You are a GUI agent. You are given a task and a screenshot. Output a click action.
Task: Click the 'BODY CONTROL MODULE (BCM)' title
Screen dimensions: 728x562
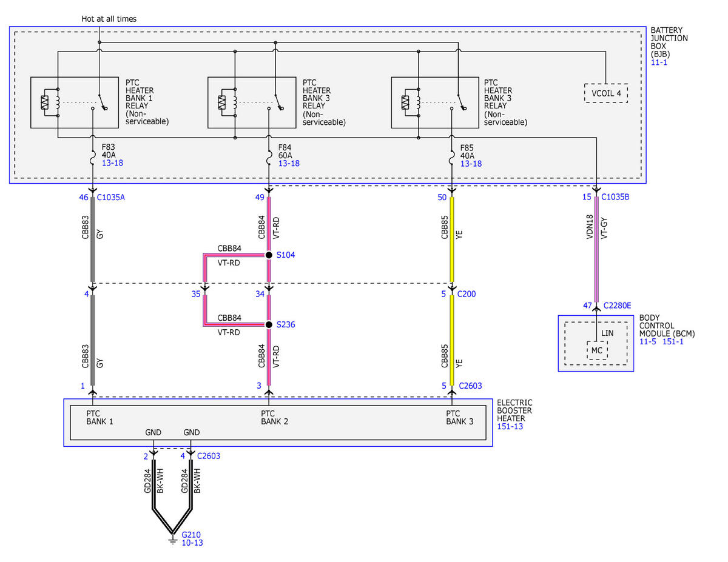[667, 326]
